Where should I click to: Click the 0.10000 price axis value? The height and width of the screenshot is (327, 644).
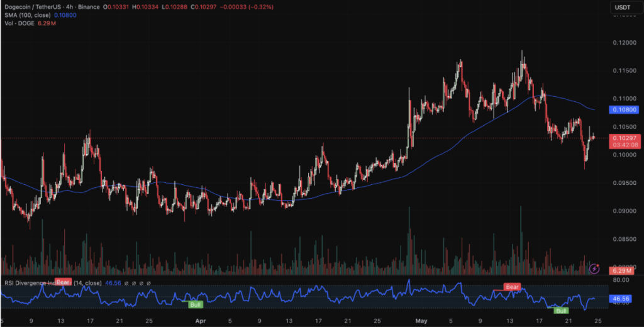click(625, 155)
